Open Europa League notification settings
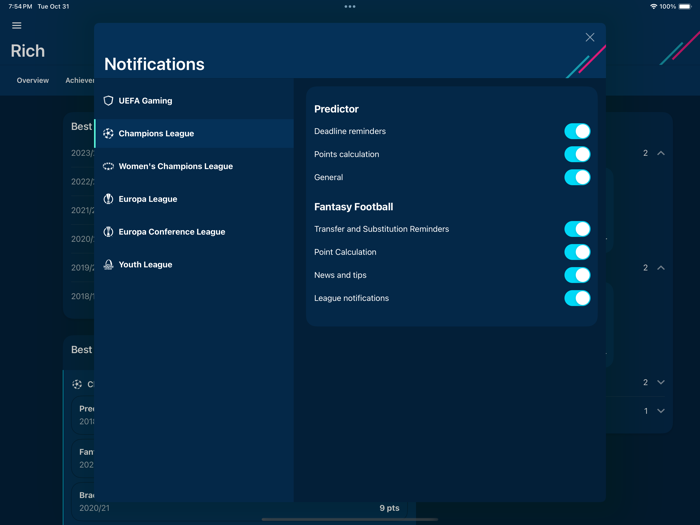This screenshot has height=525, width=700. coord(194,199)
